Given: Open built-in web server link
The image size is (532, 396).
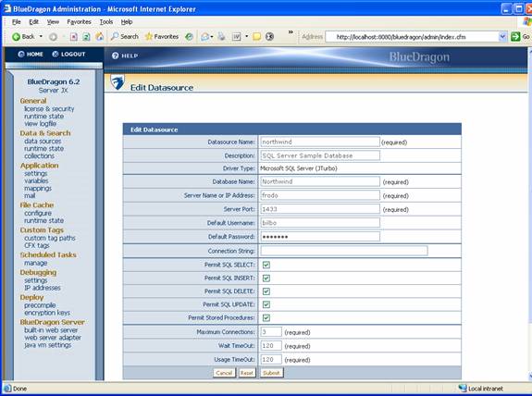Looking at the screenshot, I should [x=51, y=330].
